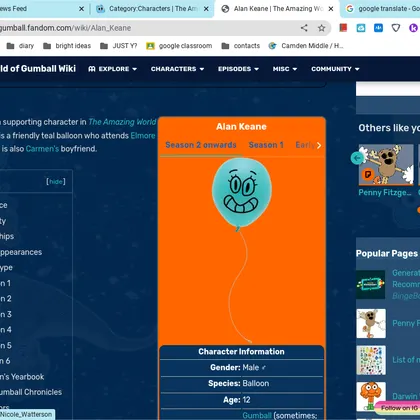420x420 pixels.
Task: Click the blue bars extension icon
Action: 378,28
